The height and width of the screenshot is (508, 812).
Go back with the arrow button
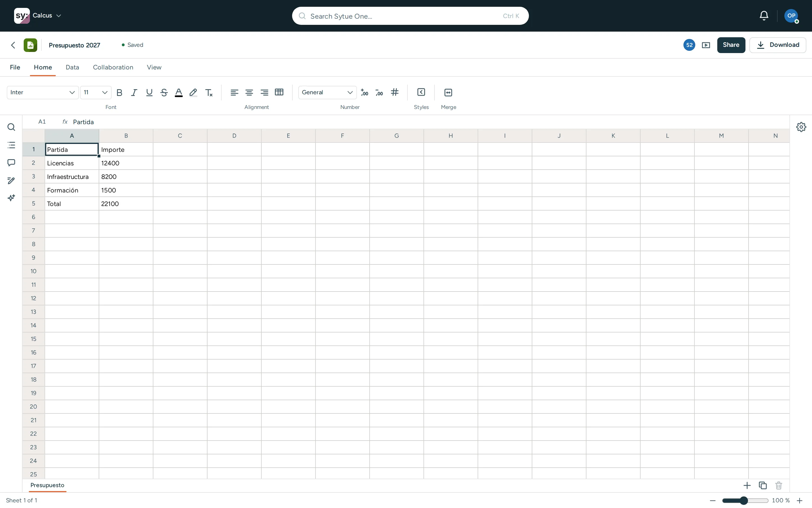click(x=13, y=45)
